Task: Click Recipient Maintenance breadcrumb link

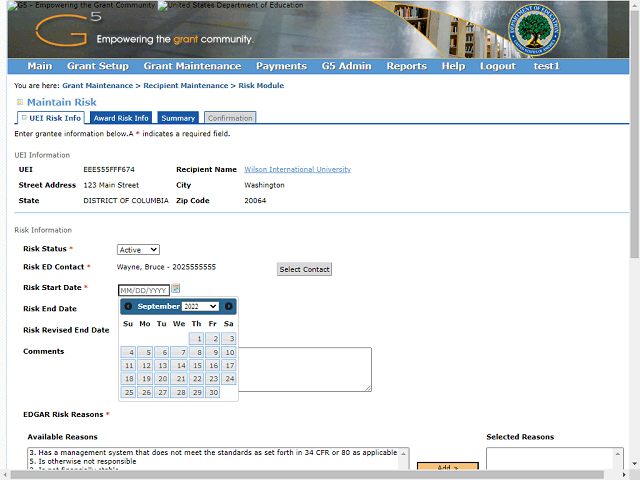Action: [186, 86]
